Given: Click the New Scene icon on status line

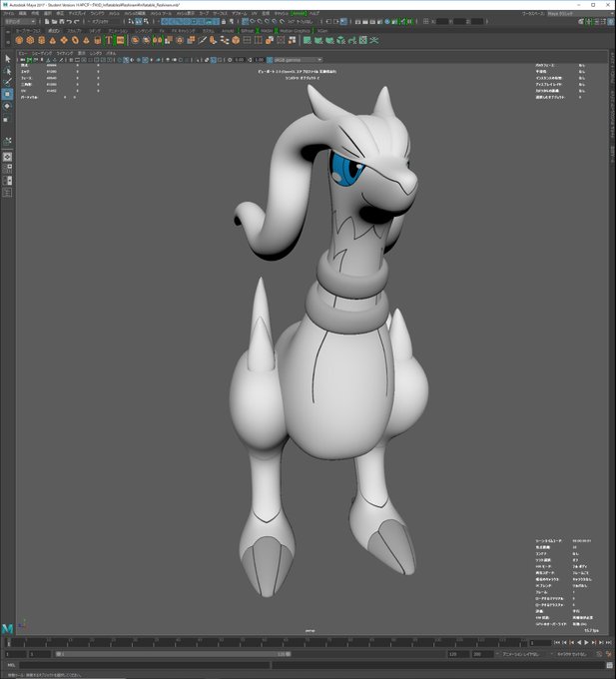Looking at the screenshot, I should click(x=47, y=21).
